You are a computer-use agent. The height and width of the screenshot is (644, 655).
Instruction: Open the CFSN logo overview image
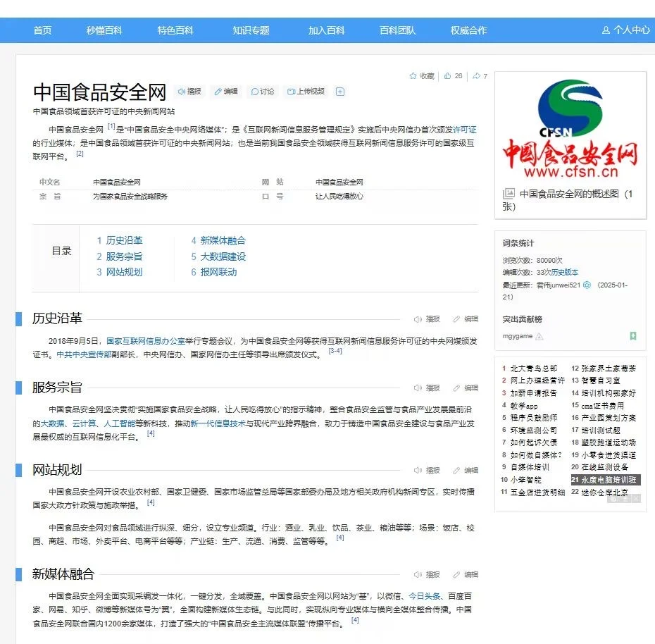click(570, 129)
